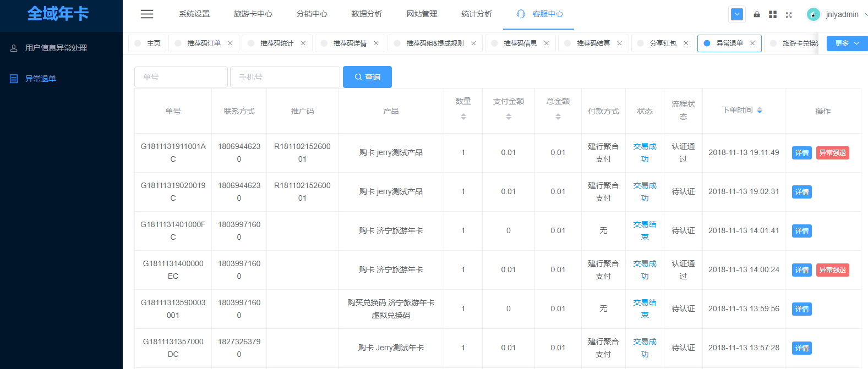Screen dimensions: 868x369
Task: Sort the 支付金额 column
Action: tap(509, 117)
